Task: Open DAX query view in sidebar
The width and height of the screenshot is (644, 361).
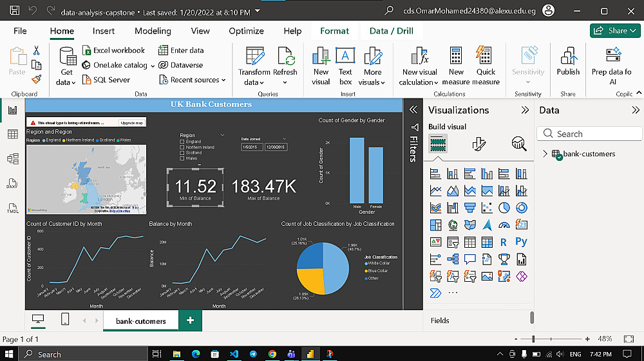Action: click(13, 183)
